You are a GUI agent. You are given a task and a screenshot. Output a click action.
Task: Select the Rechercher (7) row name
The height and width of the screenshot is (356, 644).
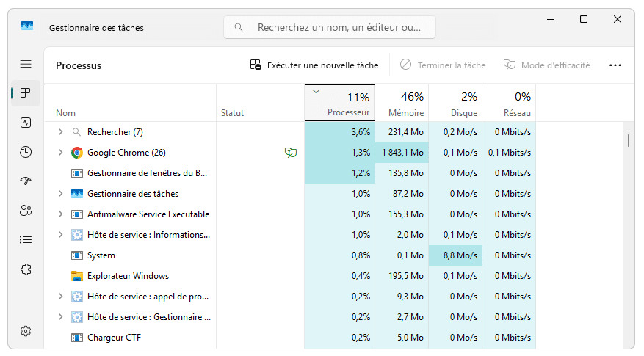tap(115, 132)
